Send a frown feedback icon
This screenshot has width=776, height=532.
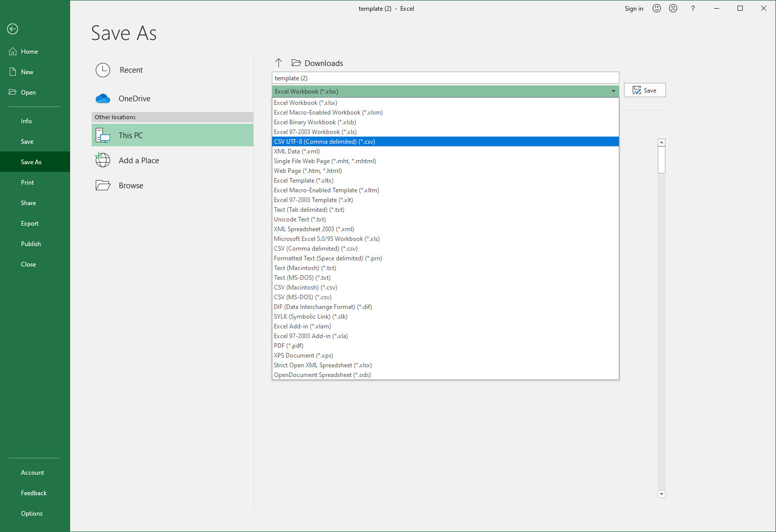[x=673, y=8]
